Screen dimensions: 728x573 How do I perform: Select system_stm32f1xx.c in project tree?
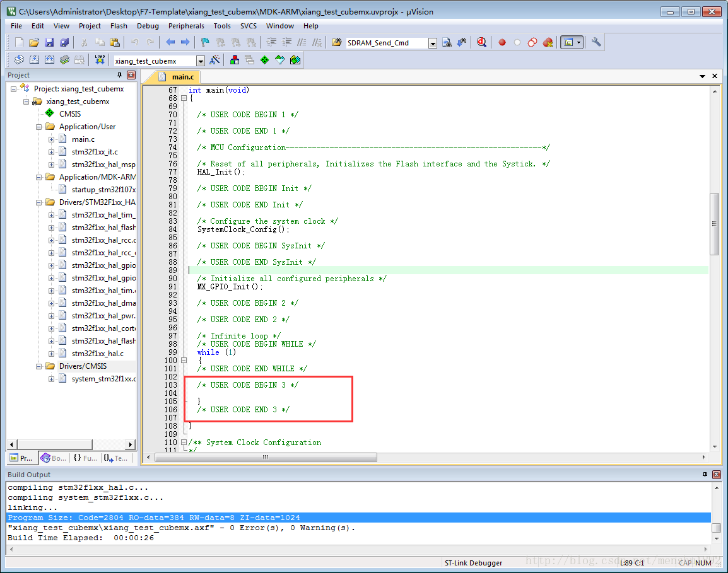(x=103, y=379)
